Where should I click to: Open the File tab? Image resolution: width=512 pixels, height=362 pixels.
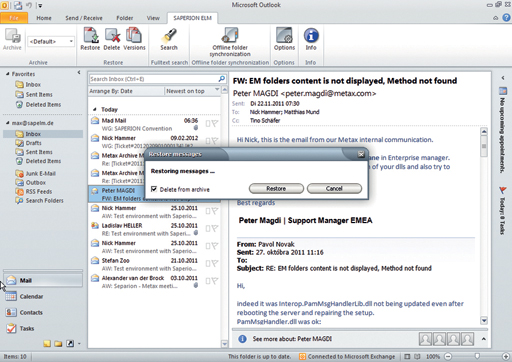tap(14, 18)
